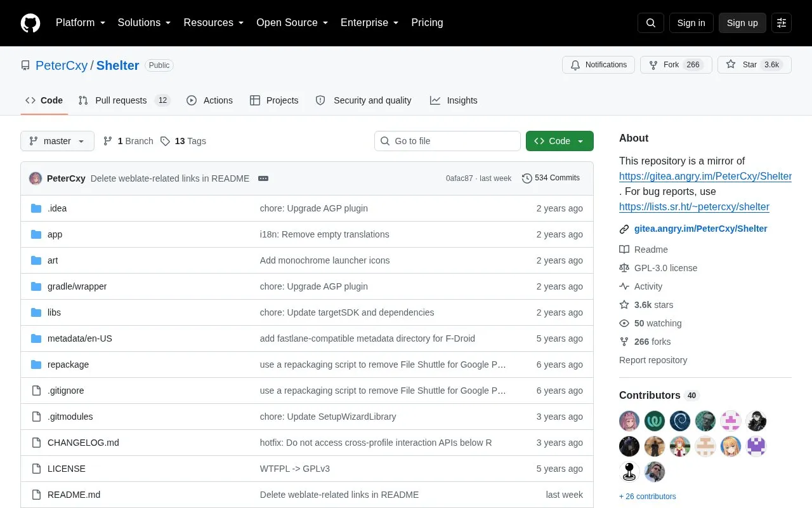Screen dimensions: 812x508
Task: Star the Shelter repository
Action: point(754,65)
